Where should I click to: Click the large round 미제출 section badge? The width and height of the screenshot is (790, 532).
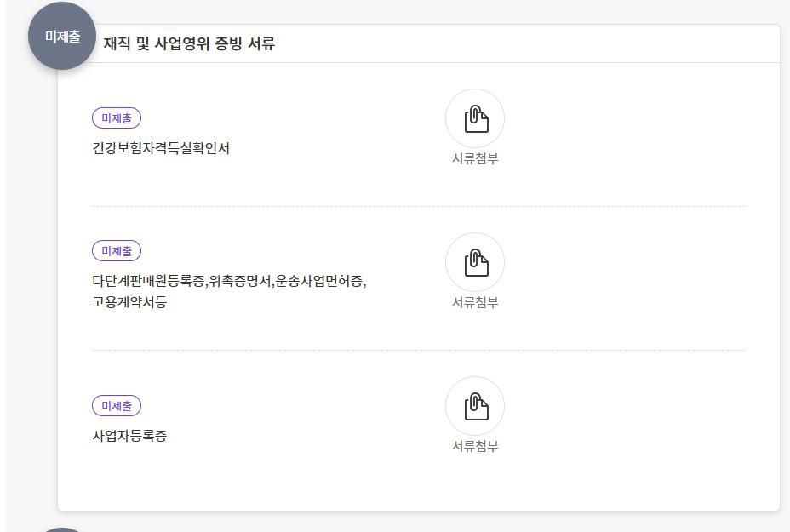pyautogui.click(x=62, y=37)
